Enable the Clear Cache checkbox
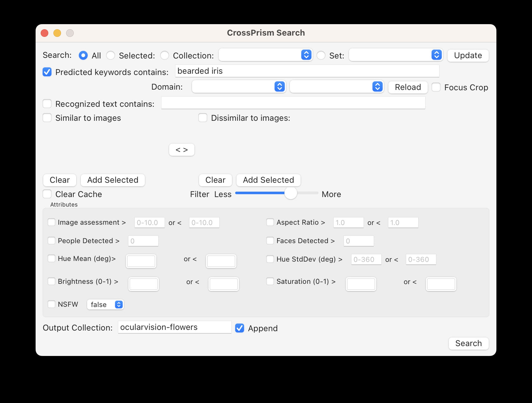Image resolution: width=532 pixels, height=403 pixels. coord(47,194)
